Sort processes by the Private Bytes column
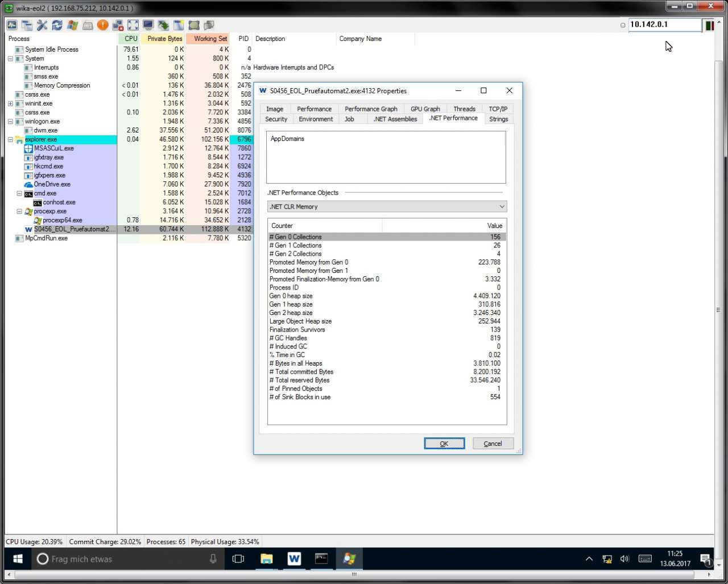 click(164, 39)
